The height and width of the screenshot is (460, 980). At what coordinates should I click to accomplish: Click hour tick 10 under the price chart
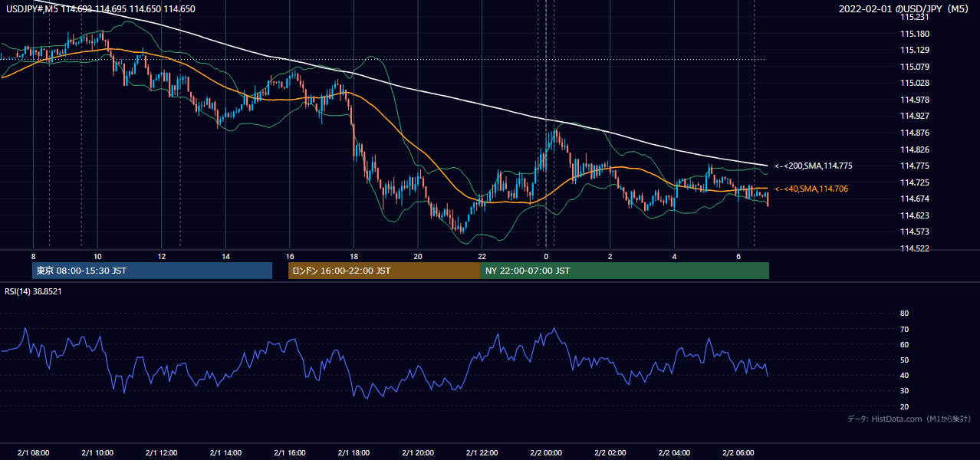97,255
